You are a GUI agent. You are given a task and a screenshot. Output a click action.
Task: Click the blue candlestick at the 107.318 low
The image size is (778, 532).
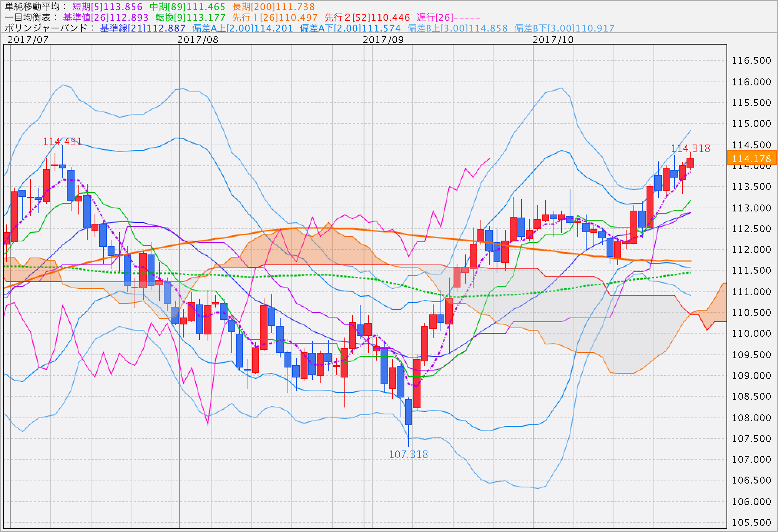[408, 412]
